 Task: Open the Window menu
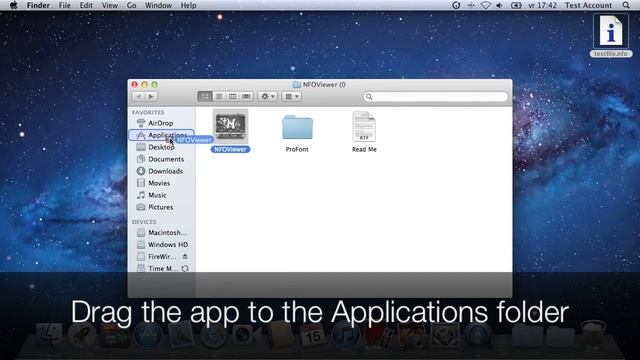pos(158,5)
